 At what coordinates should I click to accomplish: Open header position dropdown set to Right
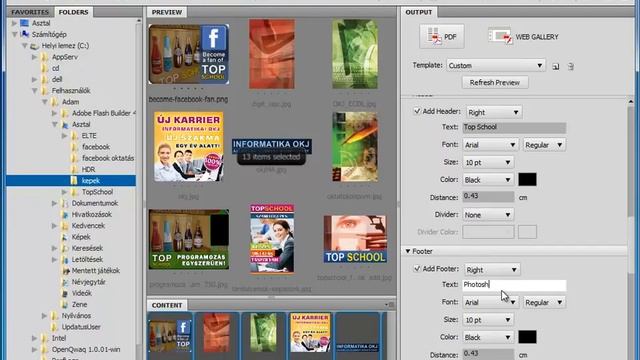click(x=493, y=112)
